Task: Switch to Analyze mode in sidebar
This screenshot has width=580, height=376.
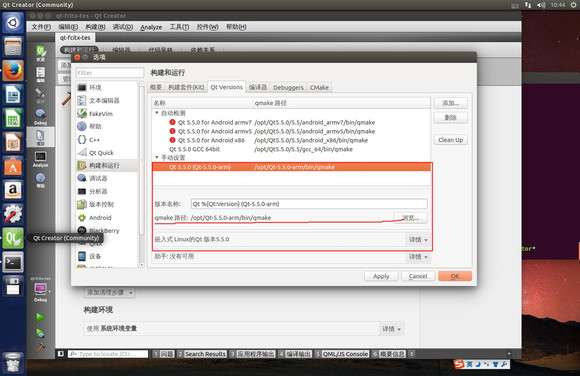Action: tap(40, 159)
